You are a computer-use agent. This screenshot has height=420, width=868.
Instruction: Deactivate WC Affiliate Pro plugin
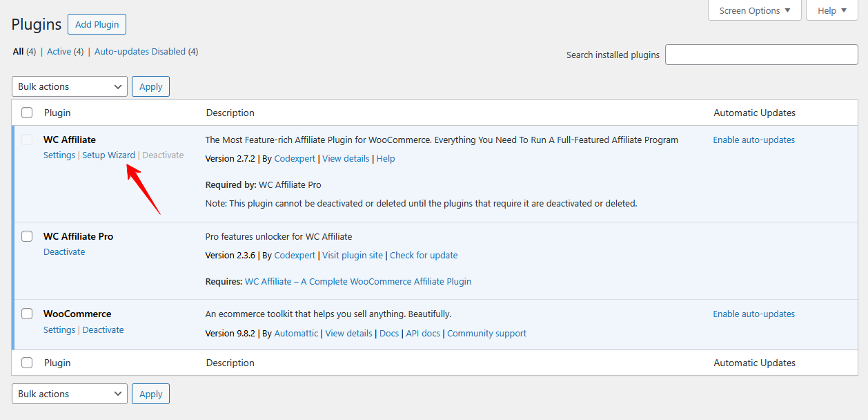(x=64, y=252)
